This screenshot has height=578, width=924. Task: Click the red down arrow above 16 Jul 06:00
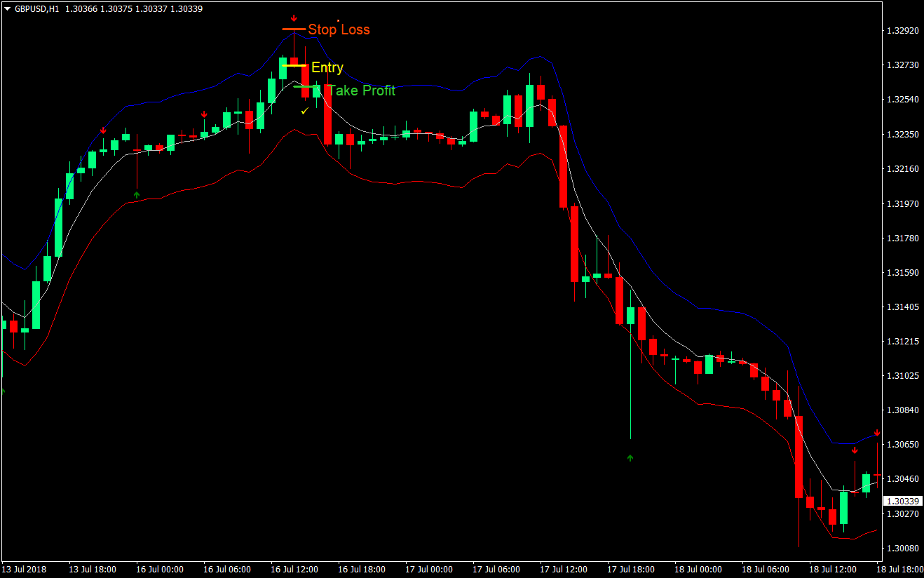click(x=204, y=114)
